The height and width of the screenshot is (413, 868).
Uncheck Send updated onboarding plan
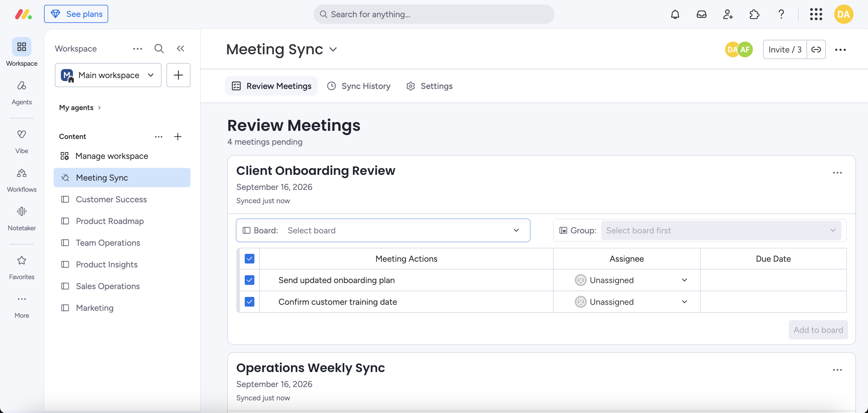coord(249,280)
